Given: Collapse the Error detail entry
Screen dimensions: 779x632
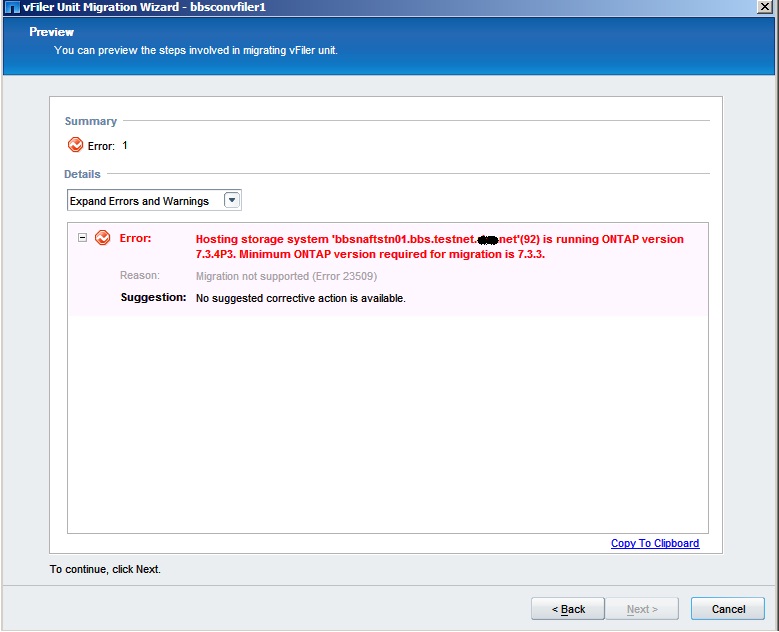Looking at the screenshot, I should pyautogui.click(x=82, y=238).
